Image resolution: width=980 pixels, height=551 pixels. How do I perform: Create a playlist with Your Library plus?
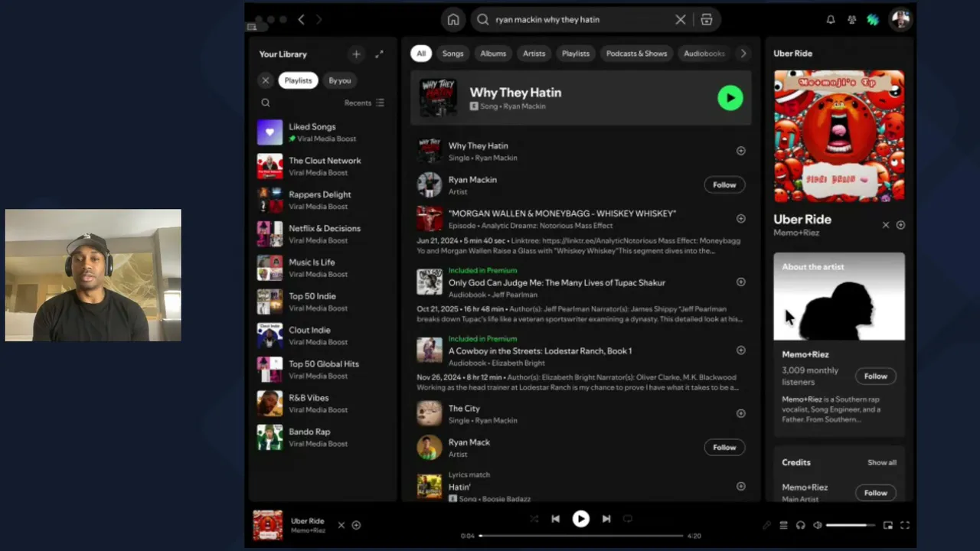pyautogui.click(x=356, y=54)
